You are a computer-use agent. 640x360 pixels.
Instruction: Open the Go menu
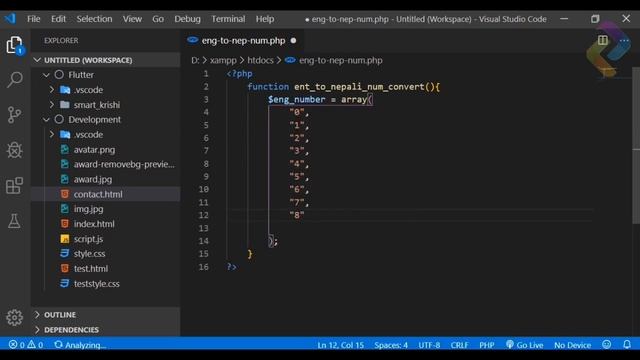[158, 19]
